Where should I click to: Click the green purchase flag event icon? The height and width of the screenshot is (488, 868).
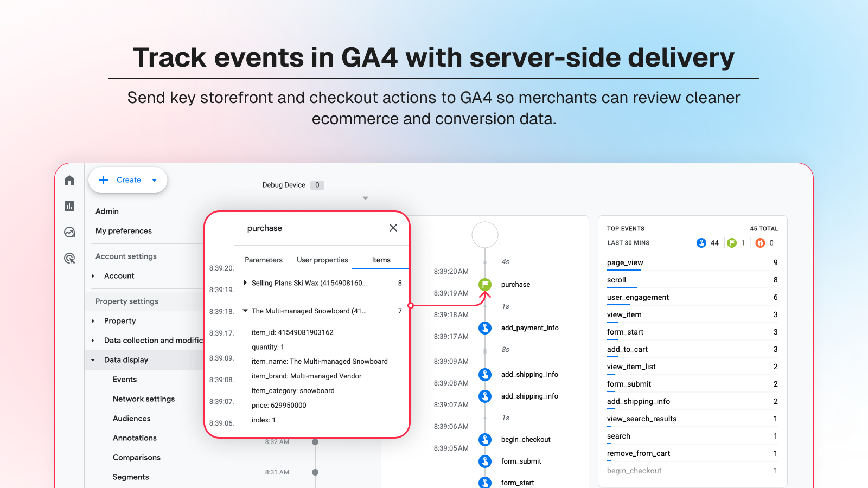coord(485,284)
